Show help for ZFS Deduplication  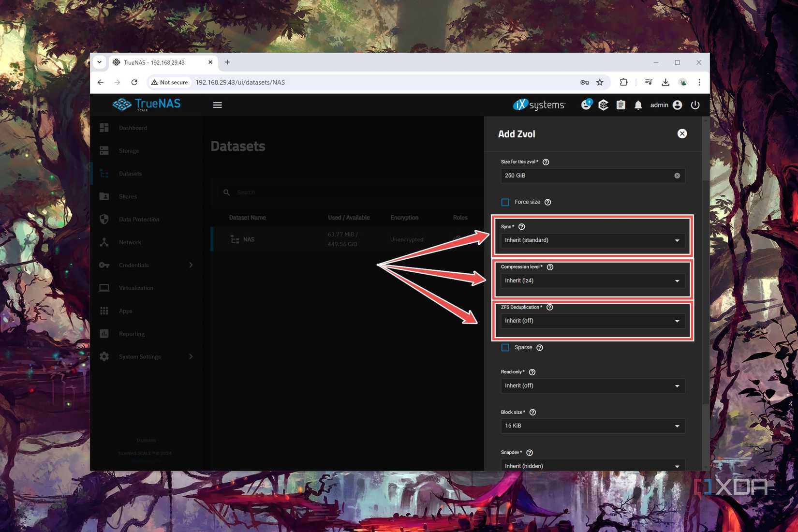pos(549,308)
